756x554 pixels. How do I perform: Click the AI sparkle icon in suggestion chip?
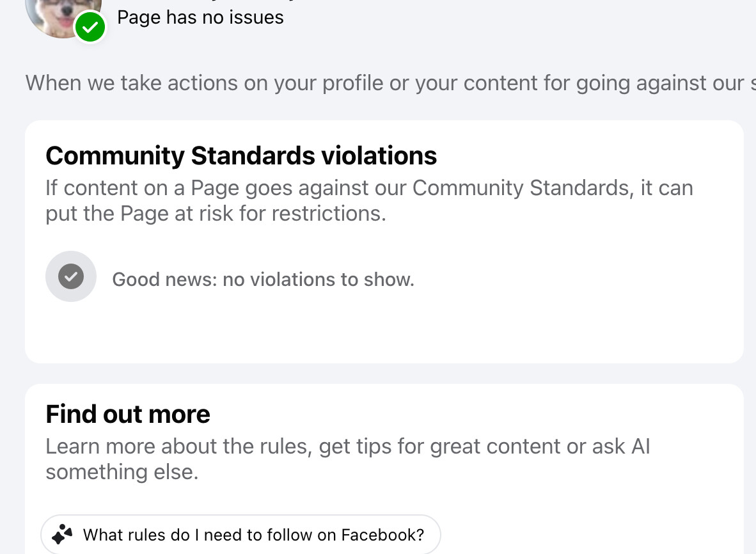(x=62, y=534)
